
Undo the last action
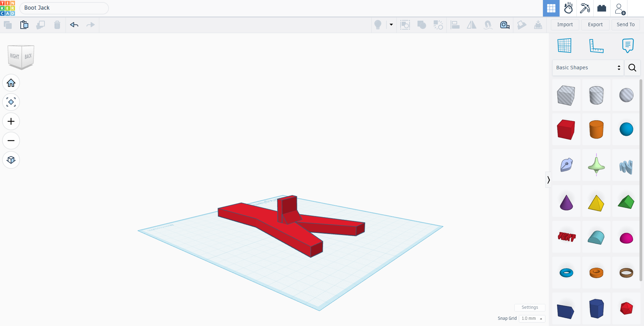click(74, 25)
